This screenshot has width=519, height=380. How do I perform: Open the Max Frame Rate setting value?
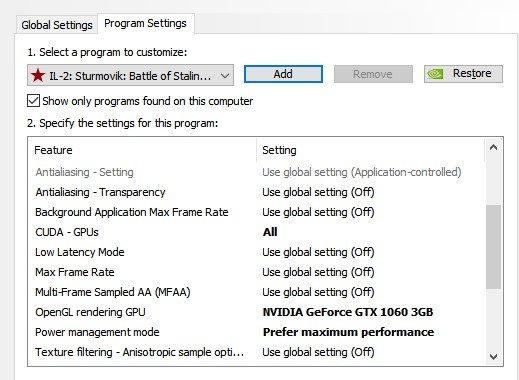[318, 272]
